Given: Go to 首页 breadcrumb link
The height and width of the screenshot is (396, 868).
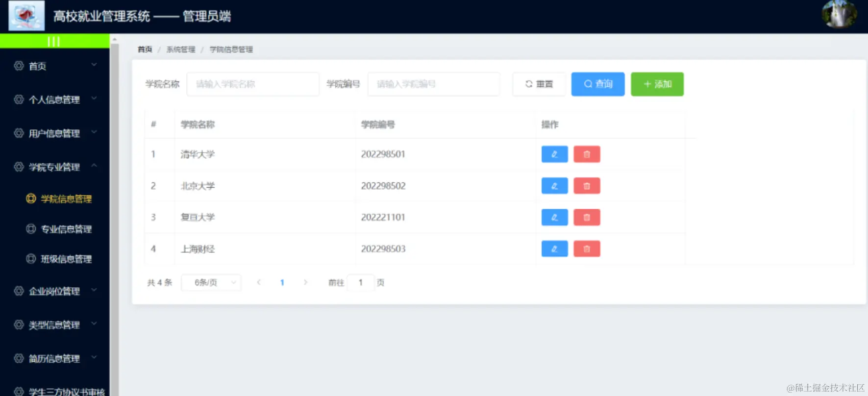Looking at the screenshot, I should [145, 49].
